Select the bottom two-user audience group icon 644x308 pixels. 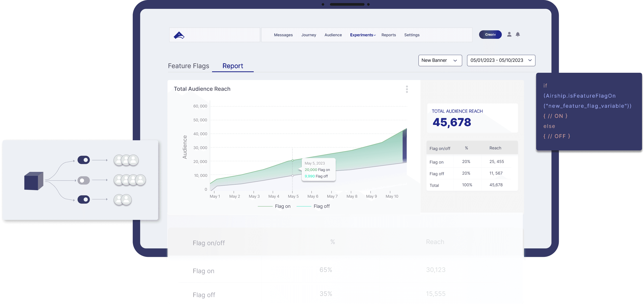click(x=122, y=200)
